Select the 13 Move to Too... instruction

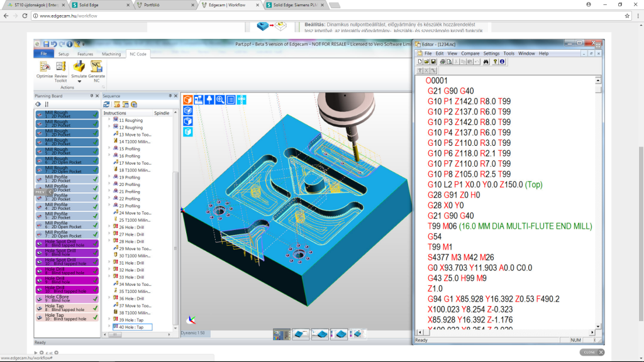point(132,134)
